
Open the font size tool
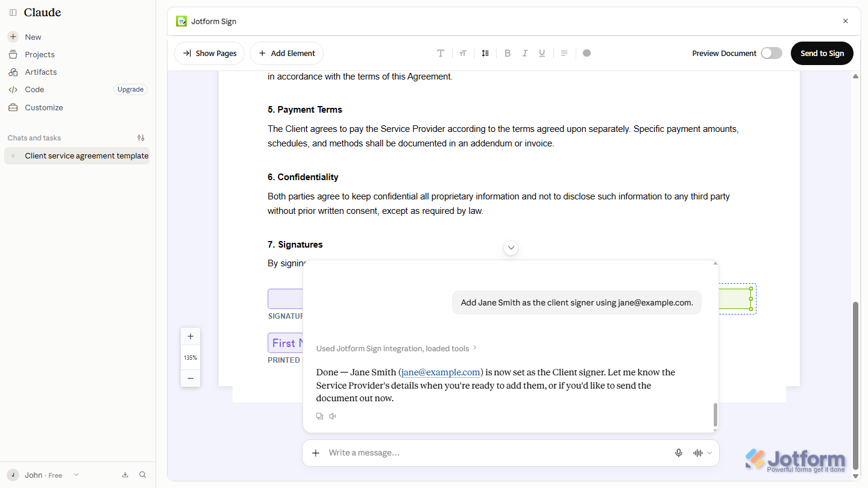tap(463, 53)
